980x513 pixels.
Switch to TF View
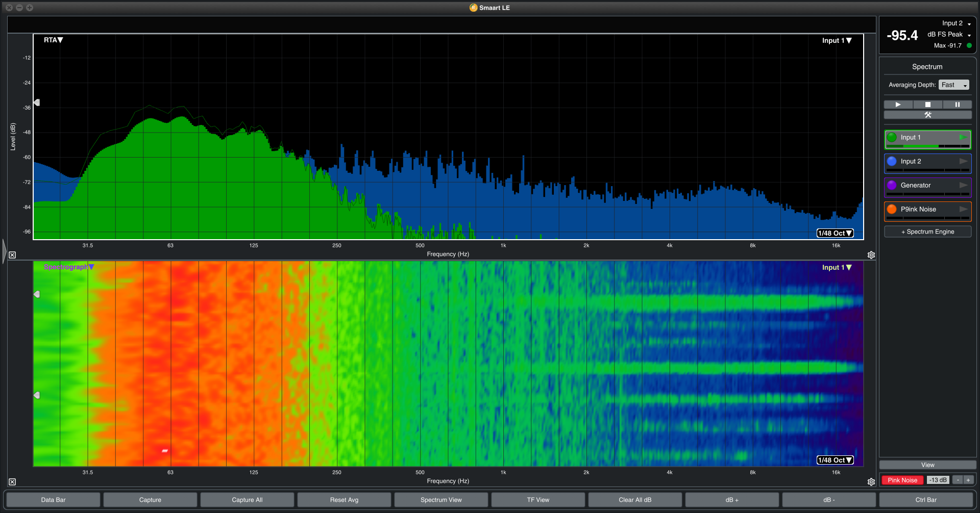pyautogui.click(x=538, y=500)
